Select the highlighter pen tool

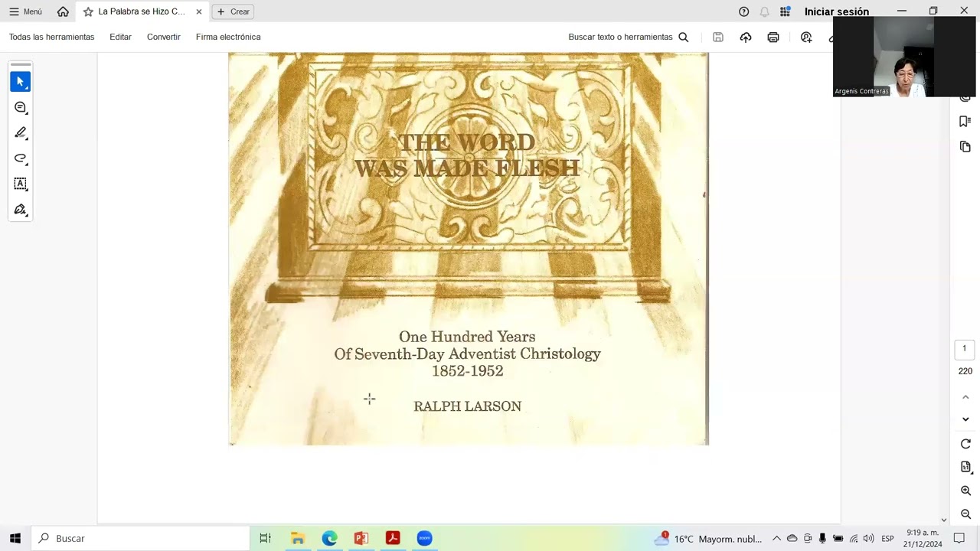21,133
